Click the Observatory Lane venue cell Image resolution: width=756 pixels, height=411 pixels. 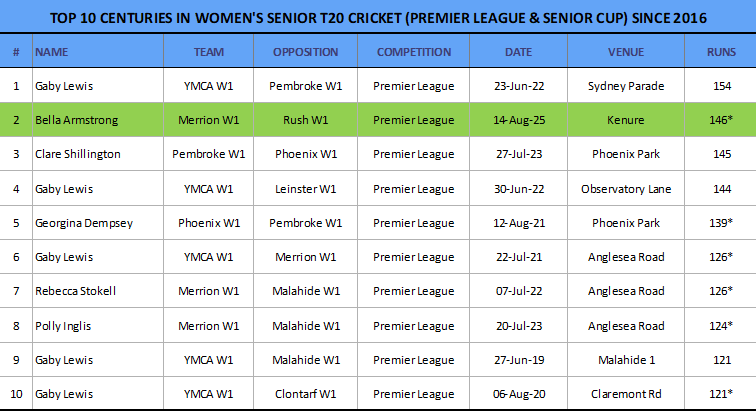(626, 189)
